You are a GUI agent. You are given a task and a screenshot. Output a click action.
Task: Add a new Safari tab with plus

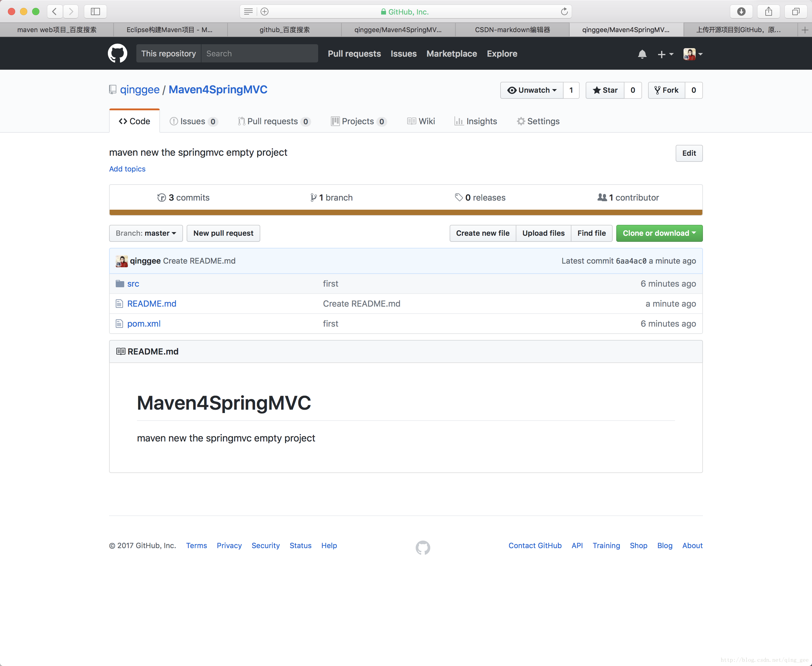[x=805, y=30]
